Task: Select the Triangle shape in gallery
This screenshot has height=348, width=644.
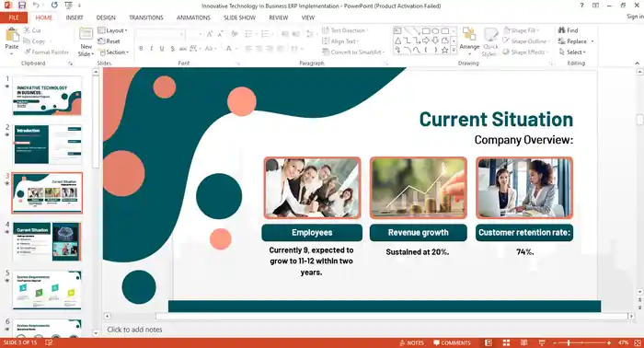Action: (x=397, y=41)
